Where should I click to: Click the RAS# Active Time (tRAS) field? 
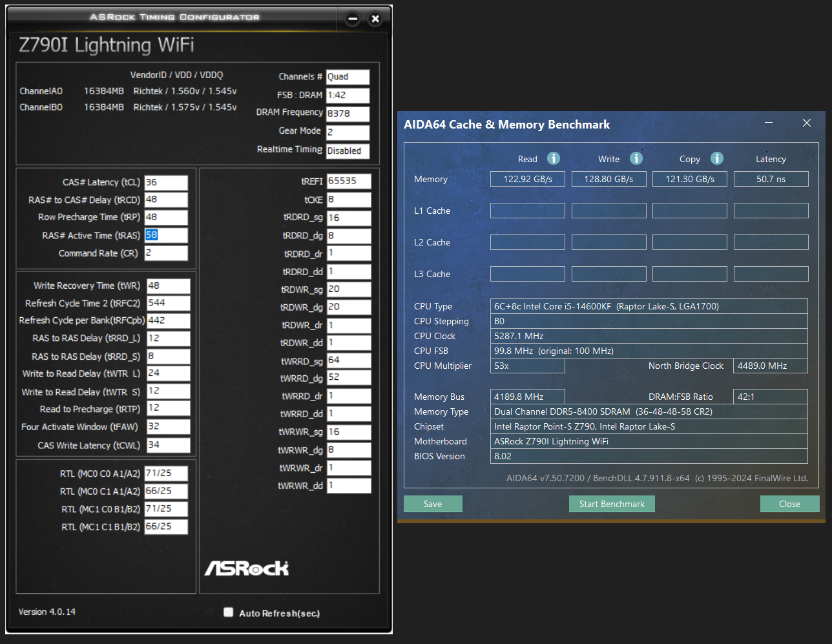[166, 235]
